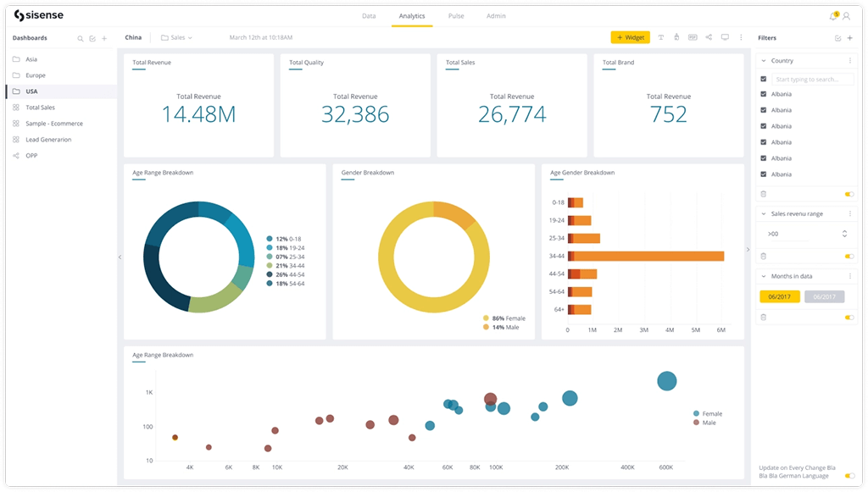Disable the Months in data filter switch
868x492 pixels.
[x=849, y=318]
